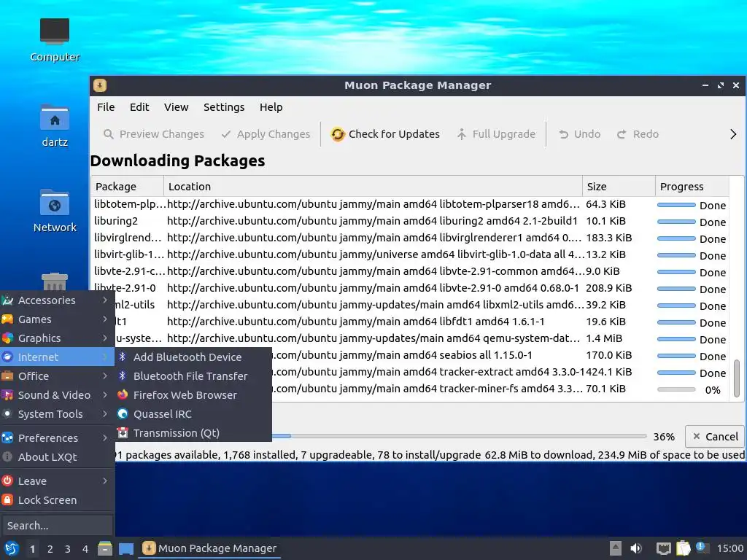Open the View menu
747x560 pixels.
tap(177, 107)
